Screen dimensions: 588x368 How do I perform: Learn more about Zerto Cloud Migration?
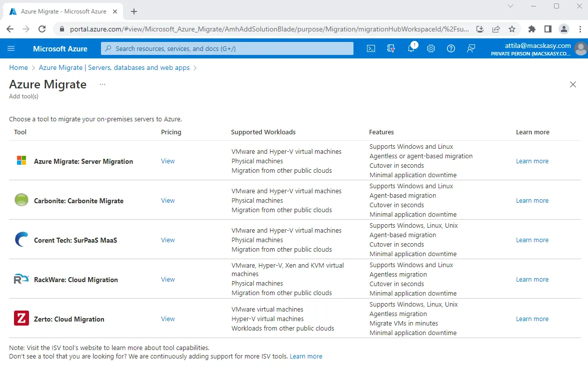(532, 319)
